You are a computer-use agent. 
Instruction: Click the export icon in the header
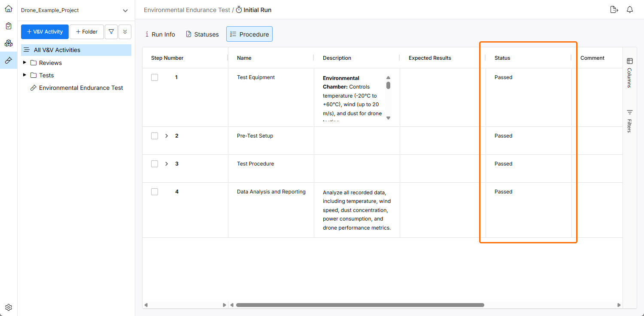[x=614, y=10]
